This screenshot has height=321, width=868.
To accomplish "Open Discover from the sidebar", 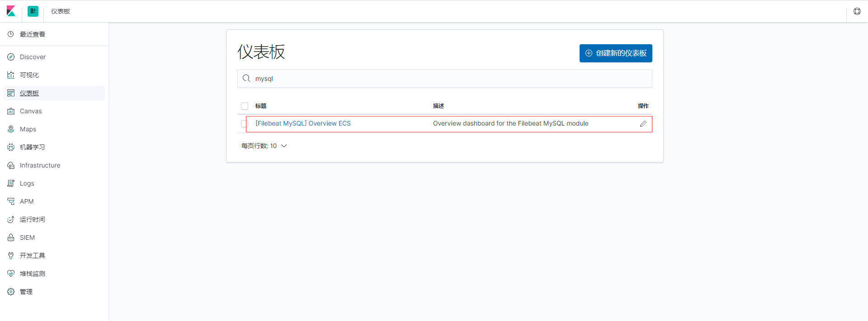I will [x=33, y=57].
